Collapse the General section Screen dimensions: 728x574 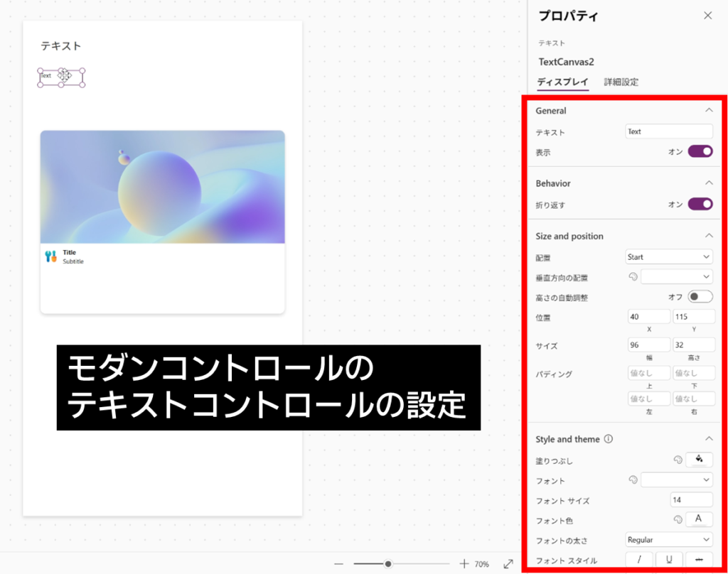(x=708, y=110)
